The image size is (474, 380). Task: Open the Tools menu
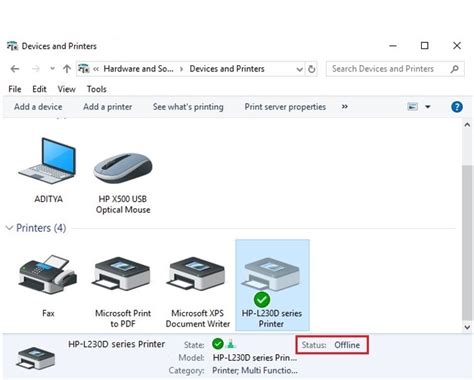[x=97, y=89]
